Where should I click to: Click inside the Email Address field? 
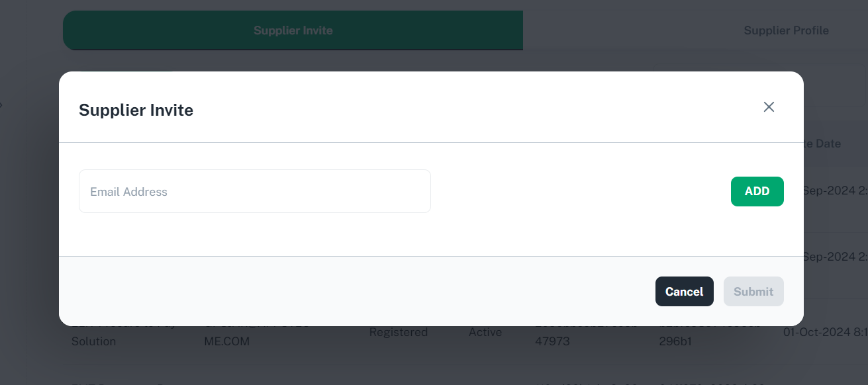coord(255,191)
